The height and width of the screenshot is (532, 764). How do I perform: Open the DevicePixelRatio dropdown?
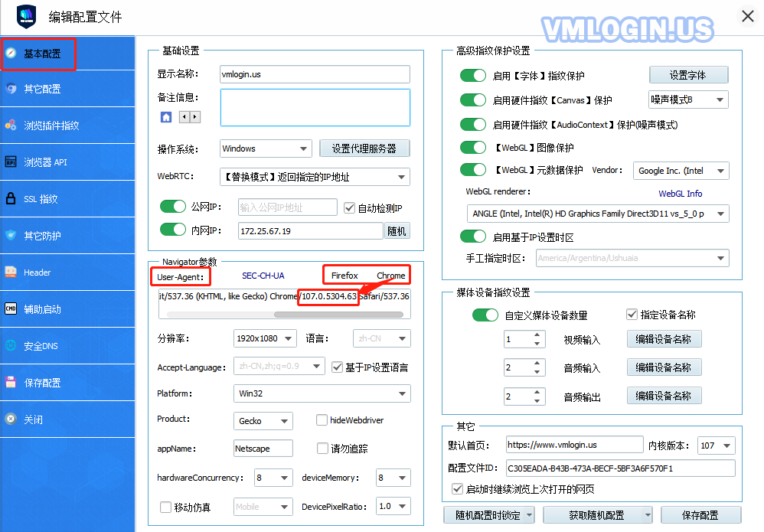393,506
